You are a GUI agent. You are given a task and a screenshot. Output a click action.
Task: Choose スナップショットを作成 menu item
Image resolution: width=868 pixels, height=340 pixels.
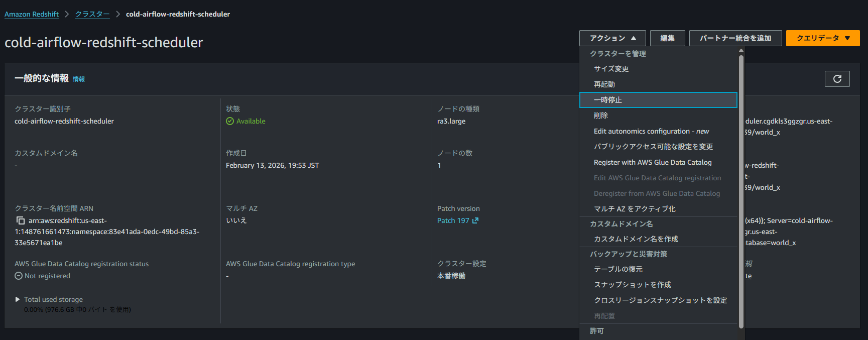coord(632,285)
